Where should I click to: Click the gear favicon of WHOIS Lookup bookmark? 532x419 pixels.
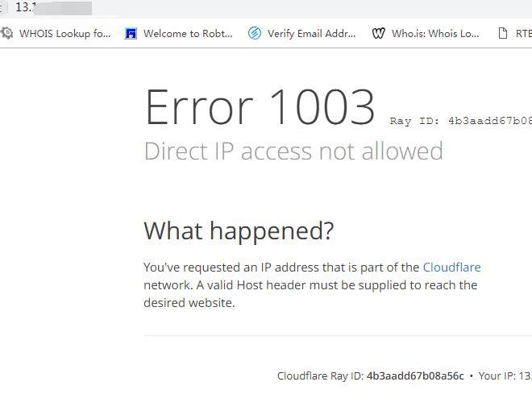click(6, 33)
